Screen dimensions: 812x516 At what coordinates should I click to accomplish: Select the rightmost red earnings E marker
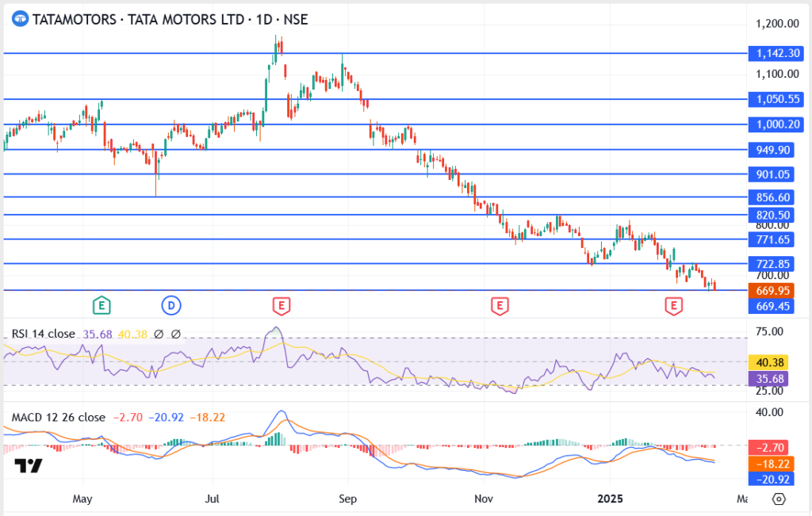pyautogui.click(x=674, y=304)
